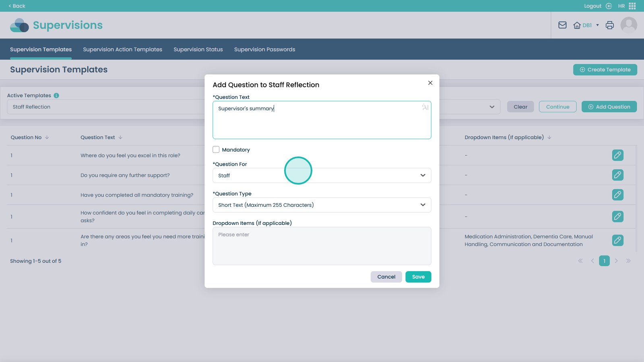Click the printer icon in header
The image size is (644, 362).
(x=610, y=25)
